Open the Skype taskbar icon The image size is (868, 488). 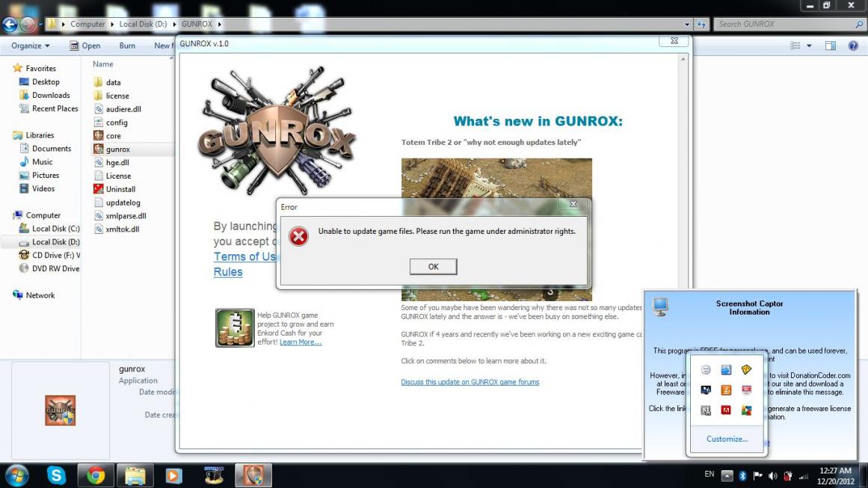point(56,475)
